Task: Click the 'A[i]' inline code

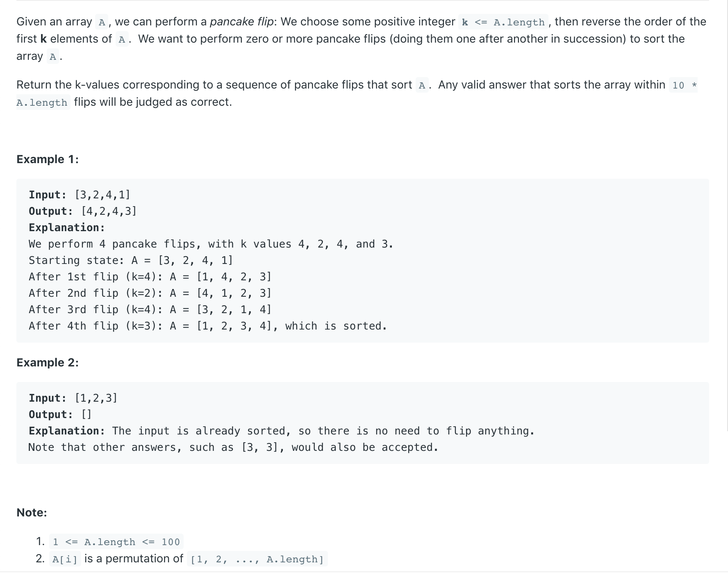Action: 65,559
